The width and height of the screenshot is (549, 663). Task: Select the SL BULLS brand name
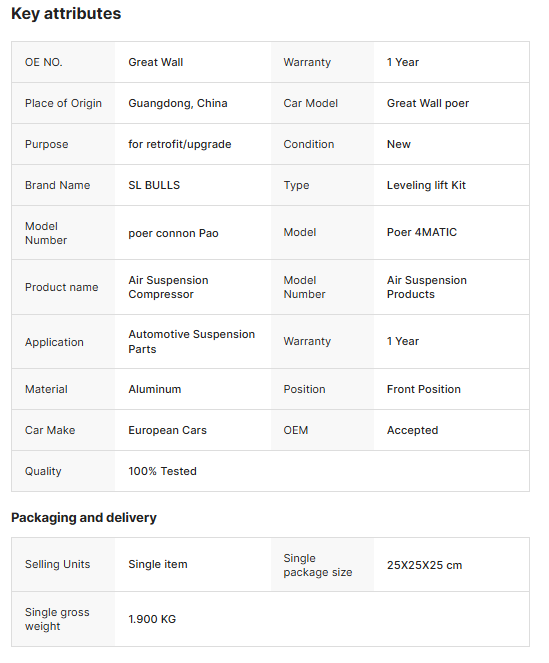tap(154, 185)
